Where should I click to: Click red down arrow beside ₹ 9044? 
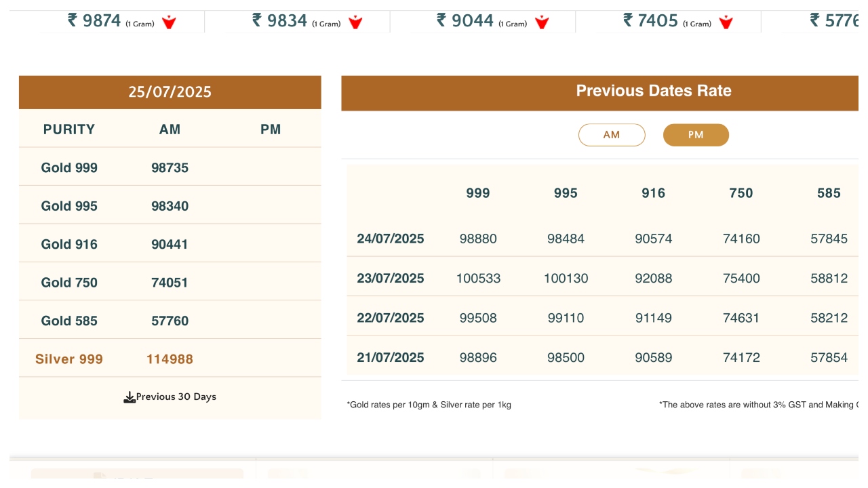point(541,22)
